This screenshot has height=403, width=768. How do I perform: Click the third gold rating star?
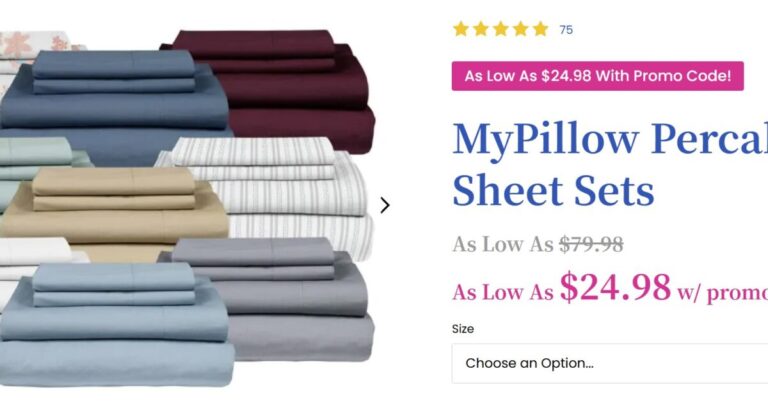tap(501, 29)
